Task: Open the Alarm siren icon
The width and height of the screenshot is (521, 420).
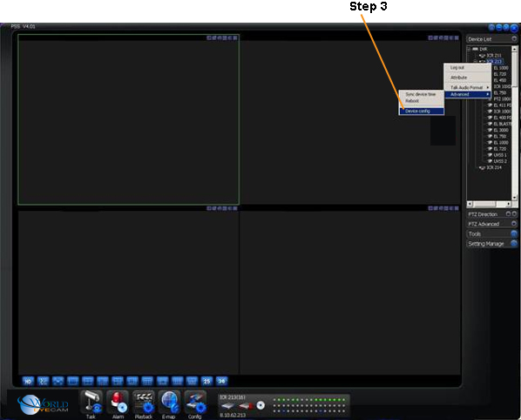Action: click(118, 402)
